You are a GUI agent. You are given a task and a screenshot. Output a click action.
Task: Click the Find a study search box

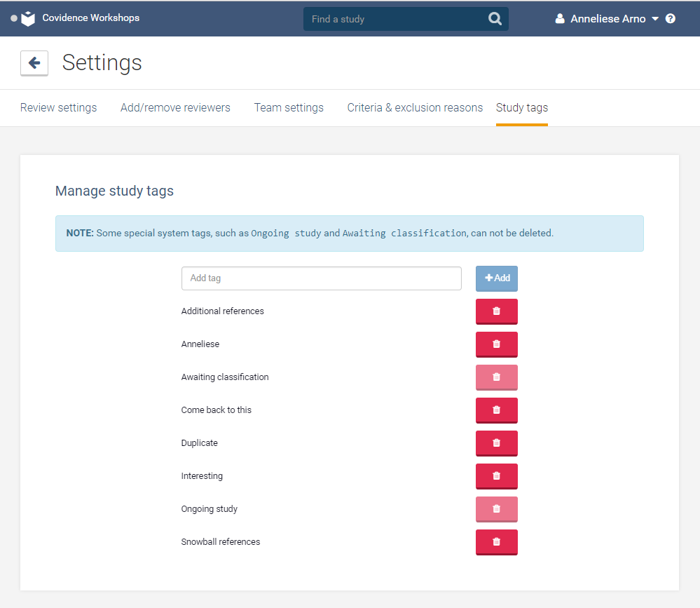406,19
